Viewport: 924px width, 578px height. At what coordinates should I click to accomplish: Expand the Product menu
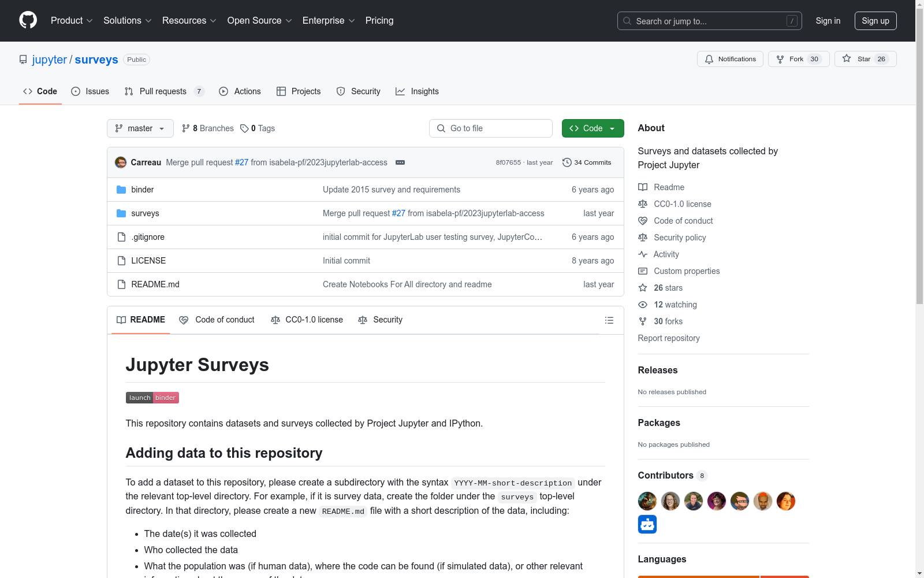click(72, 20)
